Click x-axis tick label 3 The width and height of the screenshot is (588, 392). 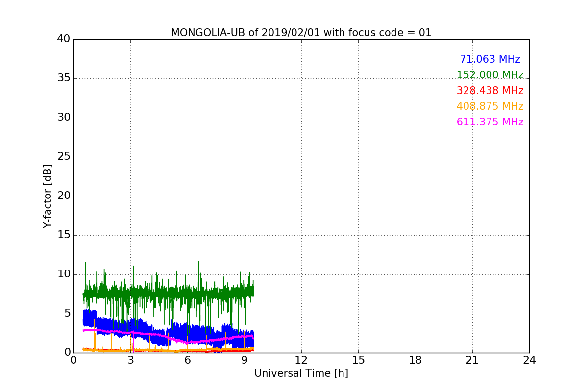point(130,360)
